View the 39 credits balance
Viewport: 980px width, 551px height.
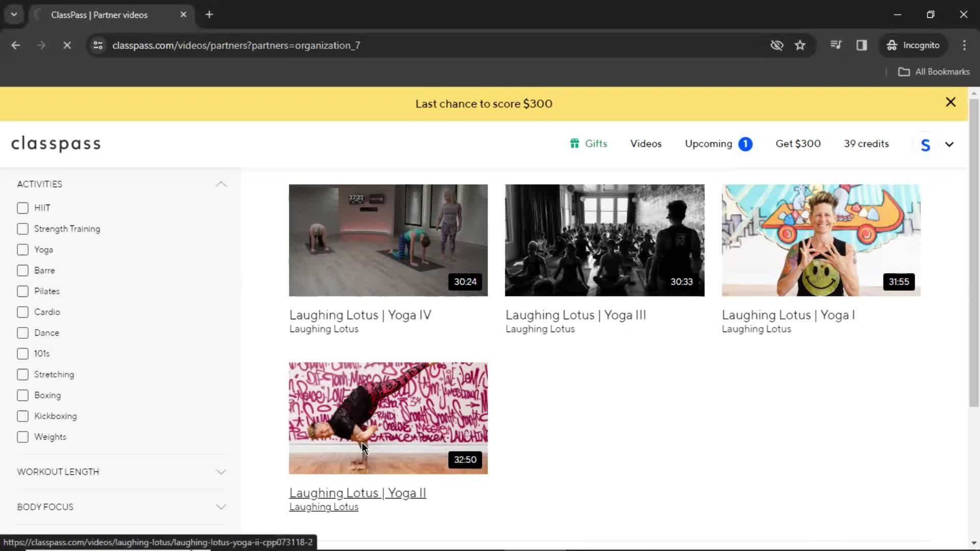tap(866, 144)
